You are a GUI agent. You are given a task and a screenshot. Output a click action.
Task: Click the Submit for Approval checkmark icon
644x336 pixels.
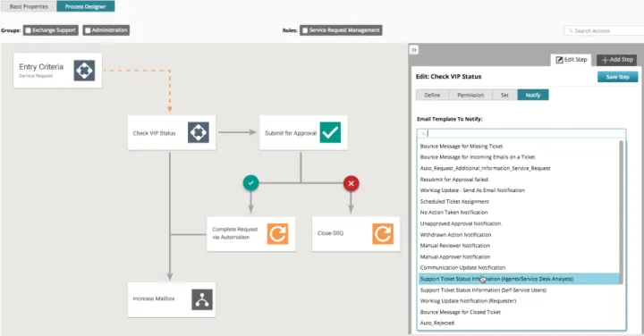coord(330,132)
